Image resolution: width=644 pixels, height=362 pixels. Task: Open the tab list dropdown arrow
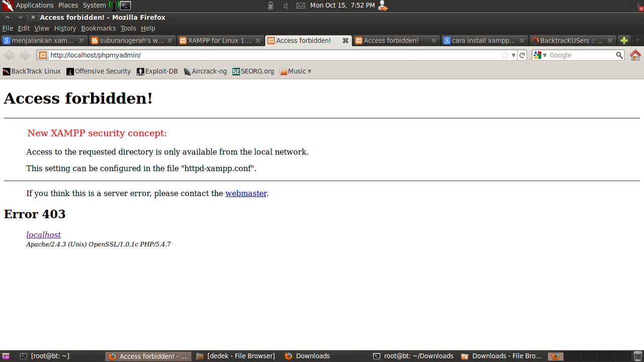[x=637, y=41]
